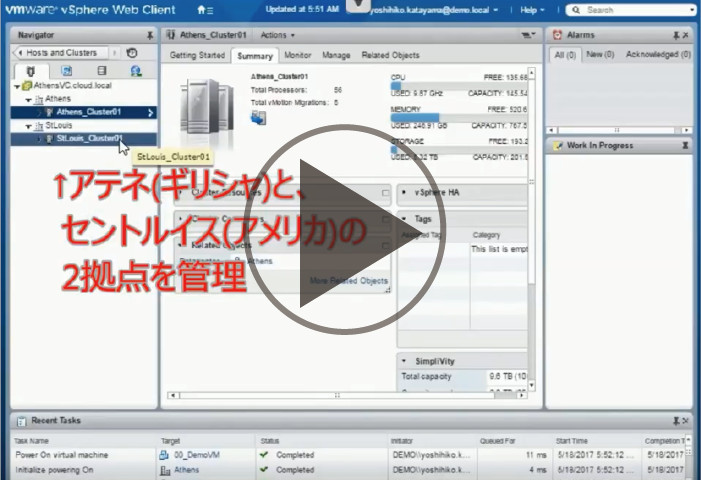
Task: Click the Search input field
Action: coord(630,10)
